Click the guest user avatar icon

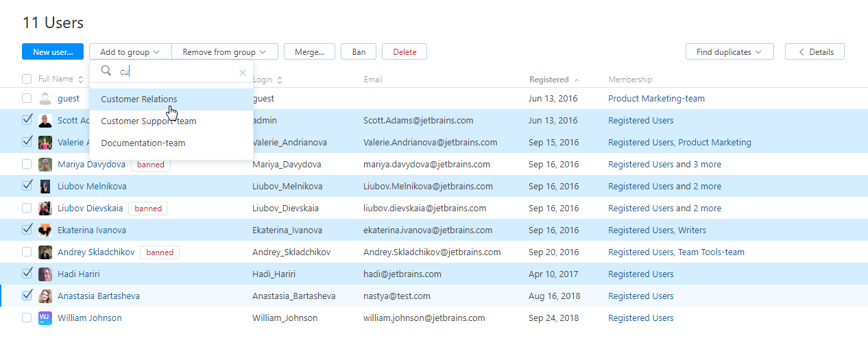click(45, 98)
